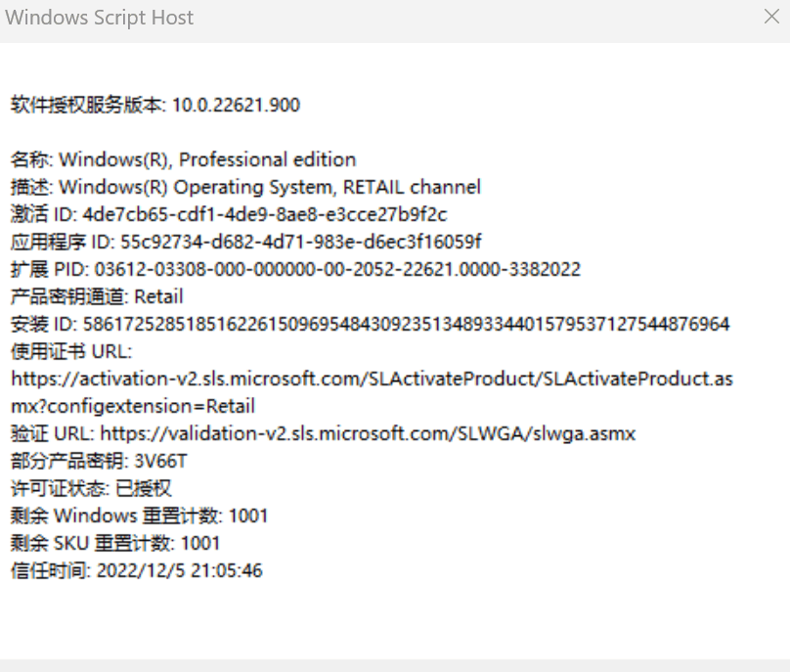Click the product key channel Retail line
The height and width of the screenshot is (672, 790).
[97, 296]
